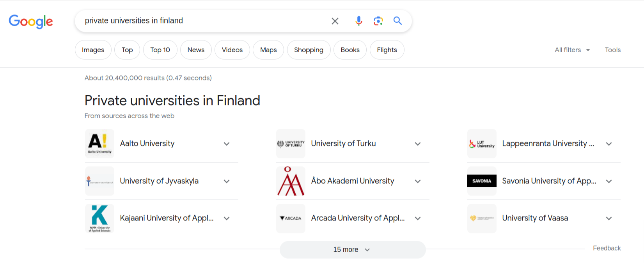Click the Åbo Akademi logo thumbnail
The width and height of the screenshot is (644, 272).
[291, 181]
